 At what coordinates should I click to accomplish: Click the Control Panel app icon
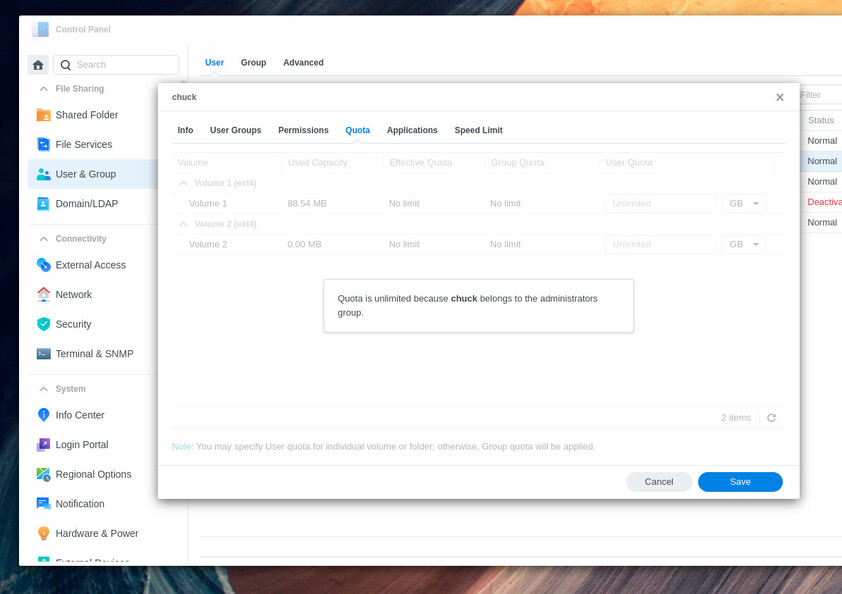pyautogui.click(x=40, y=30)
